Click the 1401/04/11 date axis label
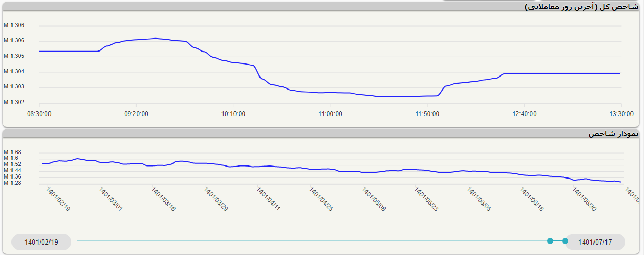 click(x=269, y=200)
